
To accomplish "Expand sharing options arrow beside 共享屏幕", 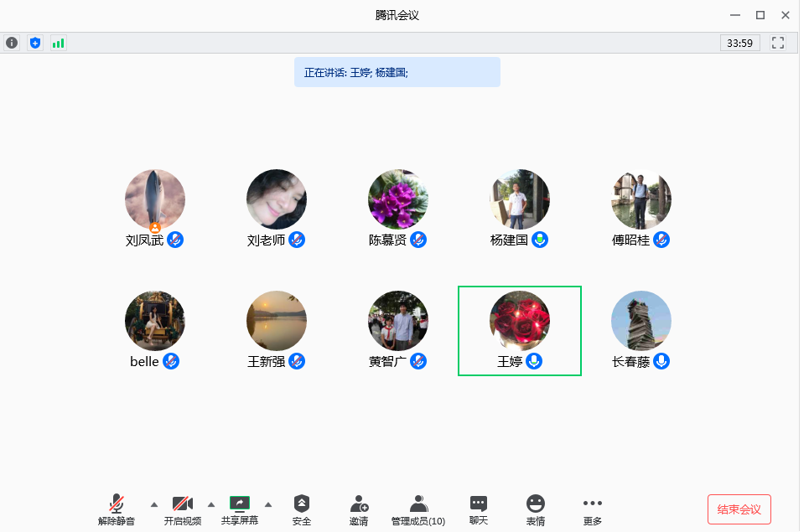I will pyautogui.click(x=267, y=505).
